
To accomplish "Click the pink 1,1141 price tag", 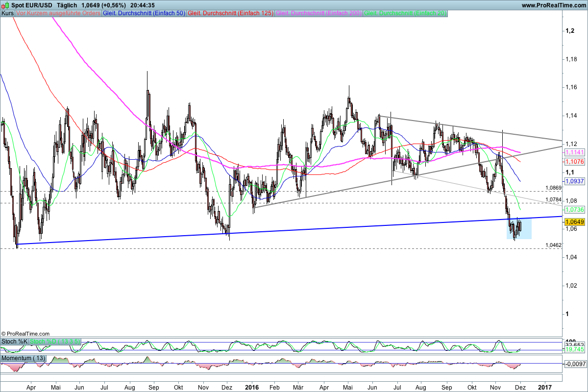I will pos(574,153).
